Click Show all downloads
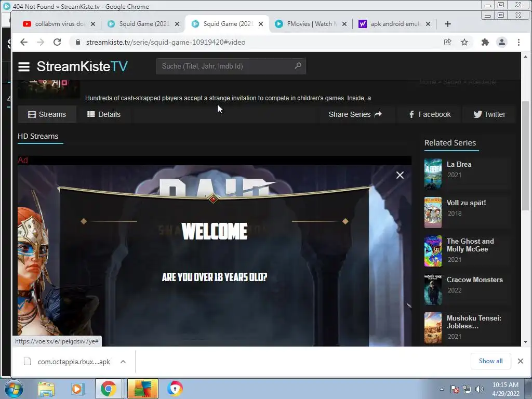This screenshot has height=399, width=532. pyautogui.click(x=490, y=361)
